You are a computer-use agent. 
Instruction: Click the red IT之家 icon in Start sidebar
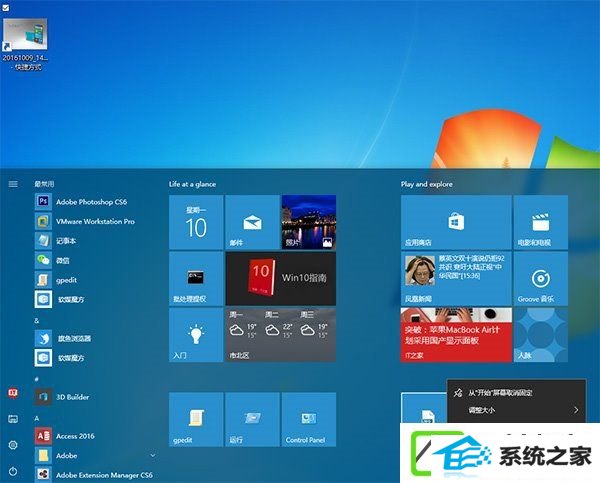[x=13, y=393]
